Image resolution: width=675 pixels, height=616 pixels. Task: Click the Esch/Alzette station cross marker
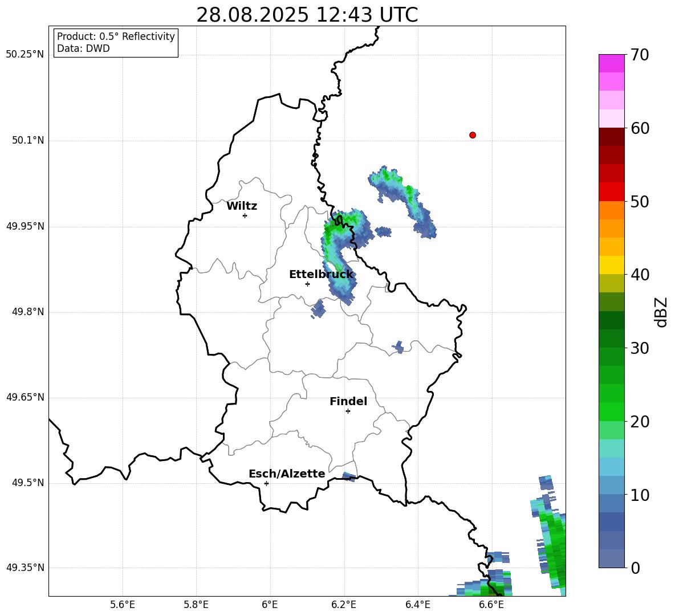(x=266, y=483)
